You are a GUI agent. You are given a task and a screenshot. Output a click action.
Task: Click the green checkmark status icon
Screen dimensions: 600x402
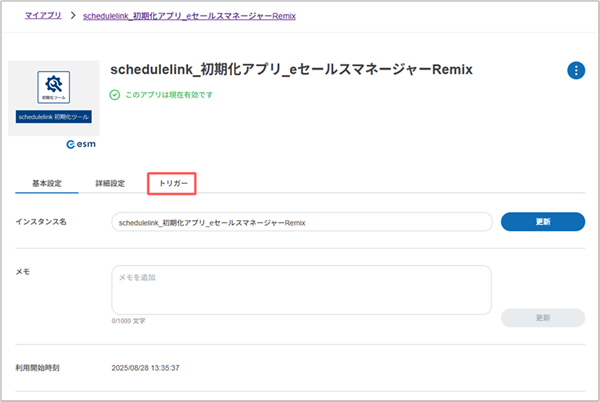tap(115, 95)
